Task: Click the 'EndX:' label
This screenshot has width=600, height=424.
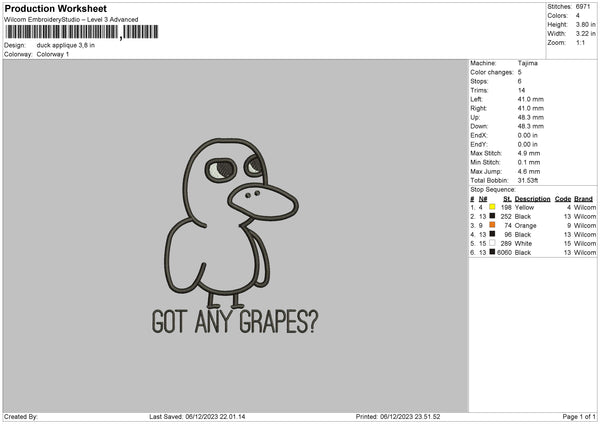Action: click(479, 135)
